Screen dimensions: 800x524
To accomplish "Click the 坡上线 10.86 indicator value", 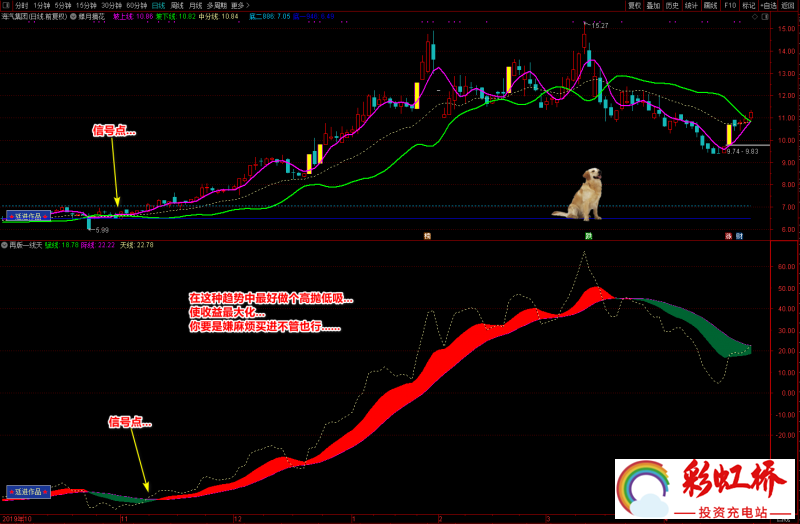I will point(133,17).
